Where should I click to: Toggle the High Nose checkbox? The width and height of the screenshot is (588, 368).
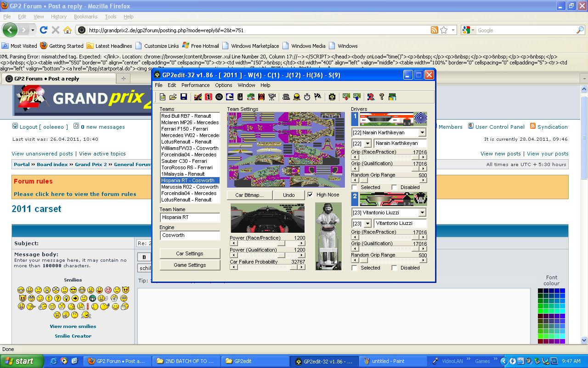pyautogui.click(x=310, y=195)
